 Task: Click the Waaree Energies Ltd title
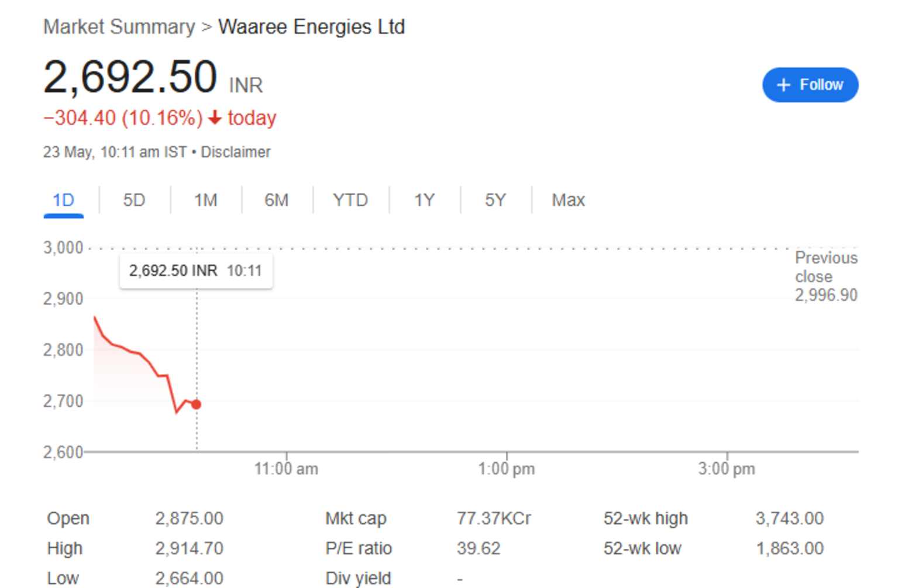click(311, 26)
